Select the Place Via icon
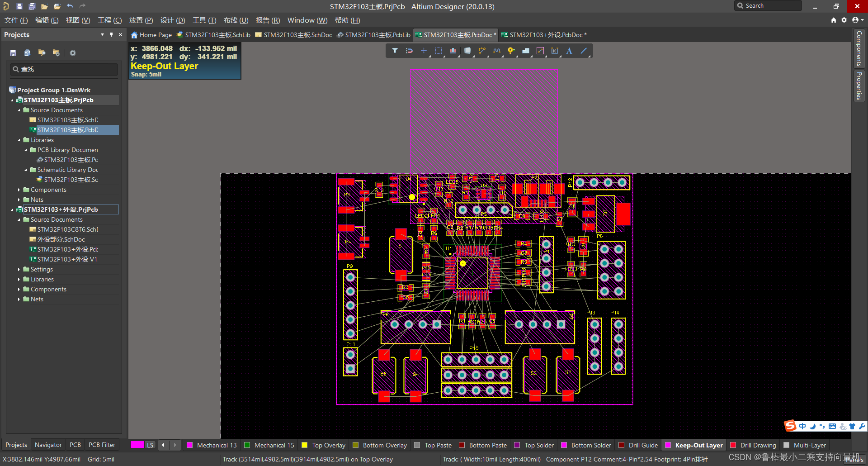 point(511,51)
